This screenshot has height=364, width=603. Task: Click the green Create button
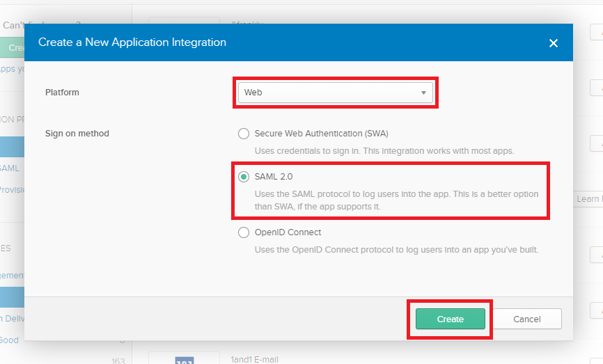[x=451, y=319]
